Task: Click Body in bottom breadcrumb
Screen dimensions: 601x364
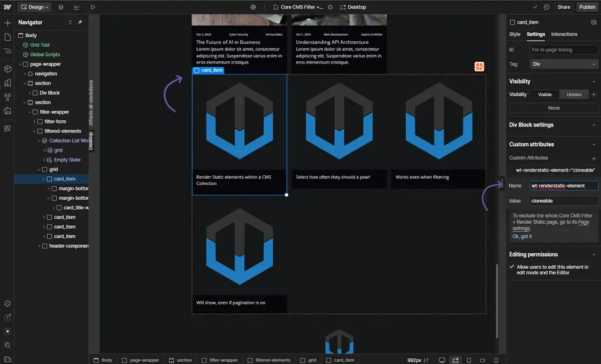Action: pyautogui.click(x=103, y=360)
